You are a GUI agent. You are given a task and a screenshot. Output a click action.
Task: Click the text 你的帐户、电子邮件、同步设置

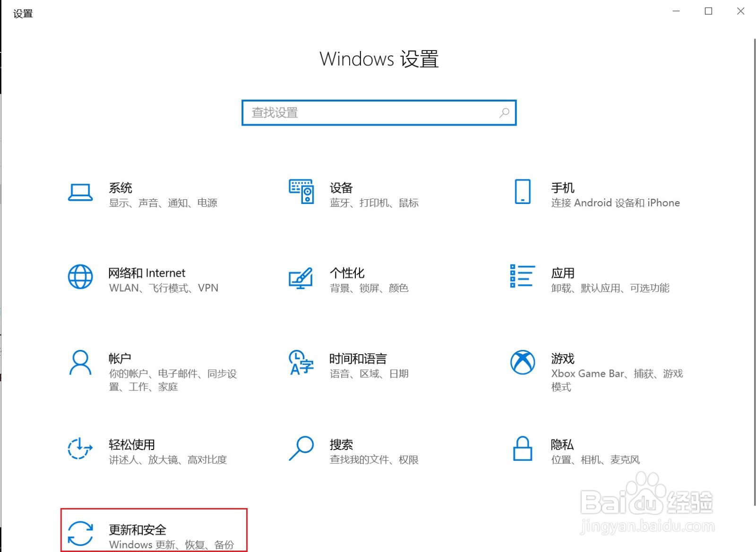(x=173, y=380)
